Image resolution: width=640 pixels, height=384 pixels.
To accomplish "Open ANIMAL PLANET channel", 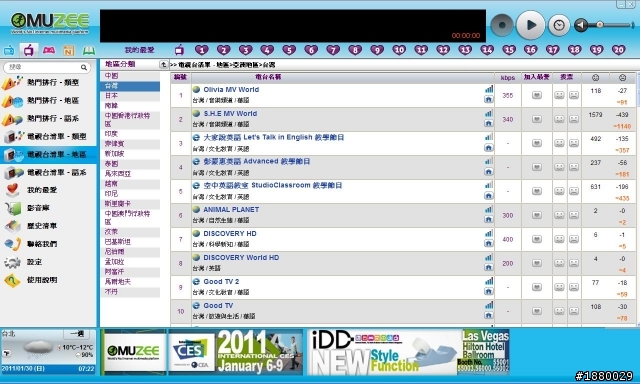I will 231,210.
